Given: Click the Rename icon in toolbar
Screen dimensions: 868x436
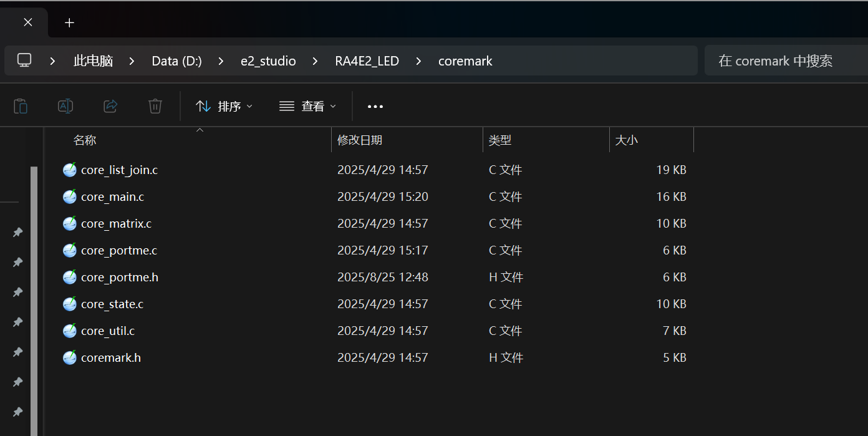Looking at the screenshot, I should [65, 106].
